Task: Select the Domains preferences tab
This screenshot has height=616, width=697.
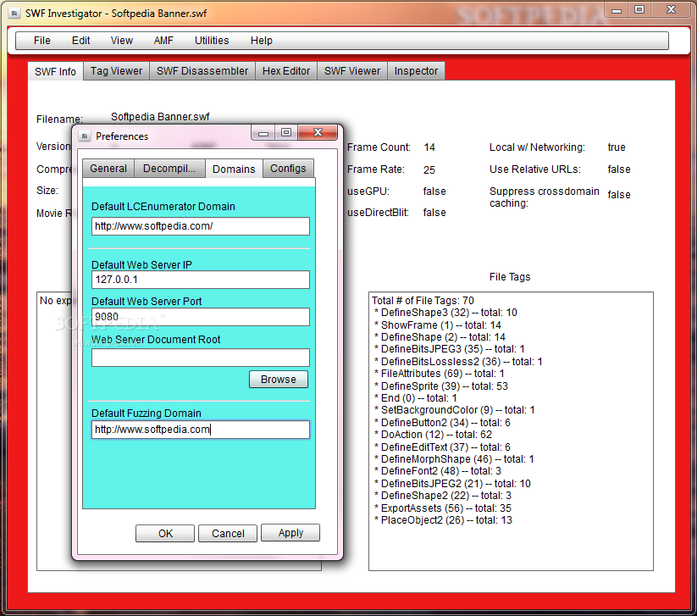Action: click(234, 169)
